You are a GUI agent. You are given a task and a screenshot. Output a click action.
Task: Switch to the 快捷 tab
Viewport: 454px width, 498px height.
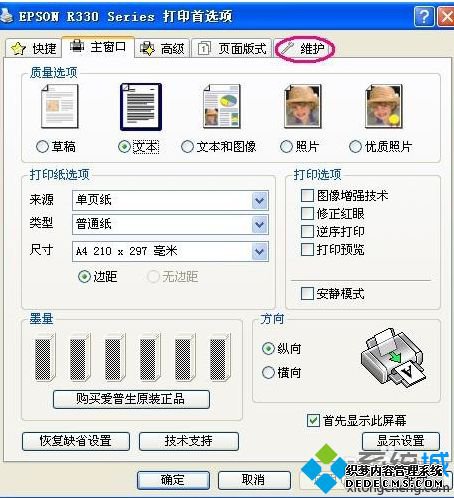pos(34,49)
